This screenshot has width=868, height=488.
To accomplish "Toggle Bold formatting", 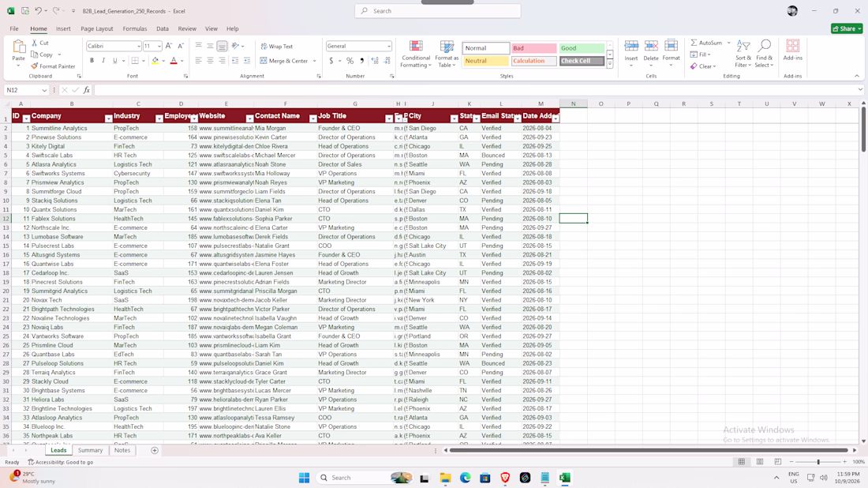I will click(92, 61).
